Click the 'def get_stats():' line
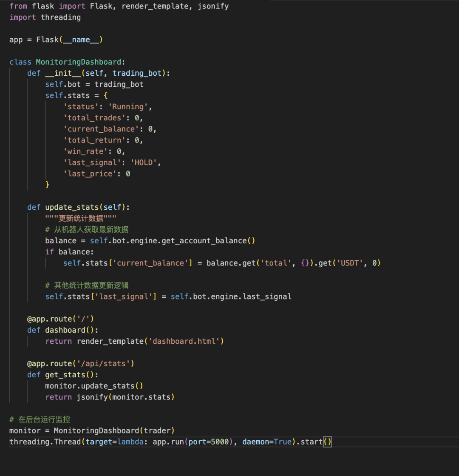This screenshot has width=459, height=476. (x=63, y=375)
